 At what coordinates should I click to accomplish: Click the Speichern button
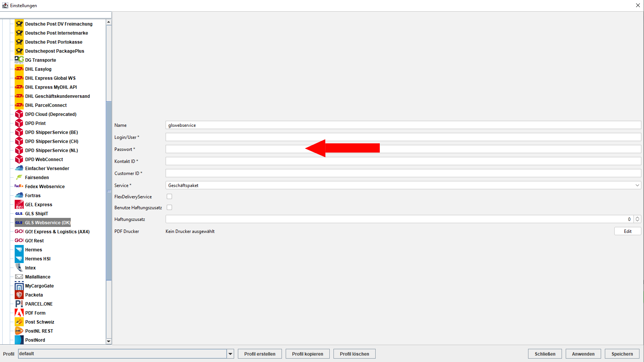point(622,354)
